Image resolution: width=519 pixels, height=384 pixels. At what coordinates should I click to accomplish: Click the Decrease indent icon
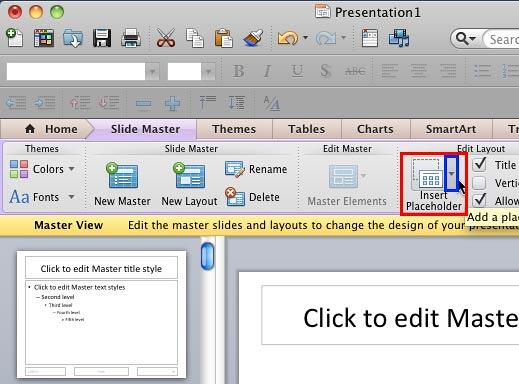(16, 103)
